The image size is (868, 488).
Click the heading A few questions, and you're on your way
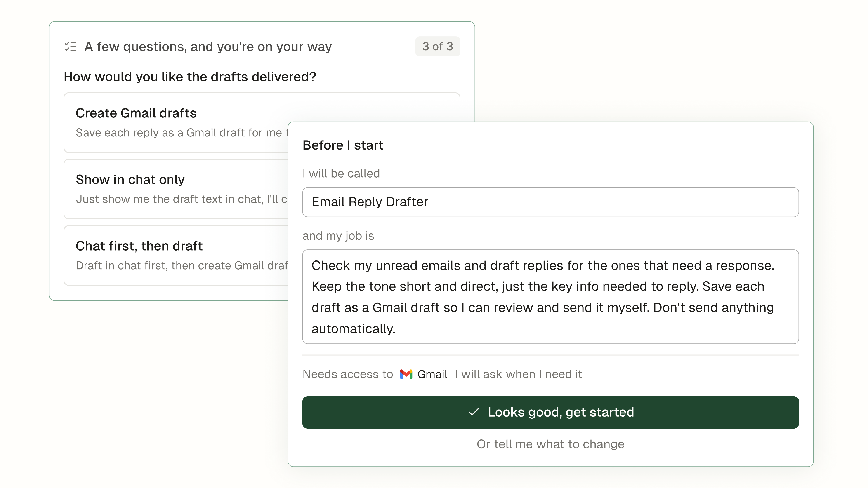(208, 47)
